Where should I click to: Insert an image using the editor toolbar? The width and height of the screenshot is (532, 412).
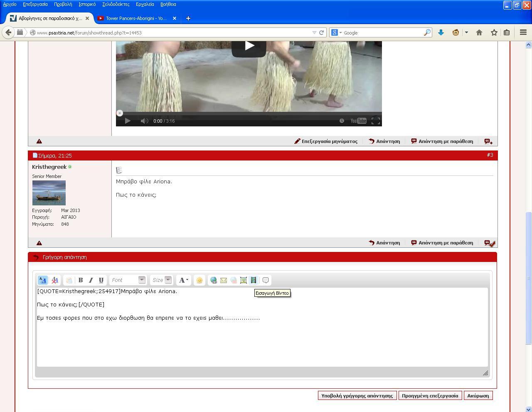click(x=244, y=280)
